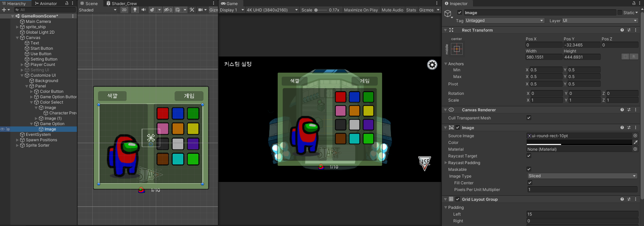Image resolution: width=644 pixels, height=226 pixels.
Task: Toggle Gizmos button in Game view
Action: [x=426, y=10]
